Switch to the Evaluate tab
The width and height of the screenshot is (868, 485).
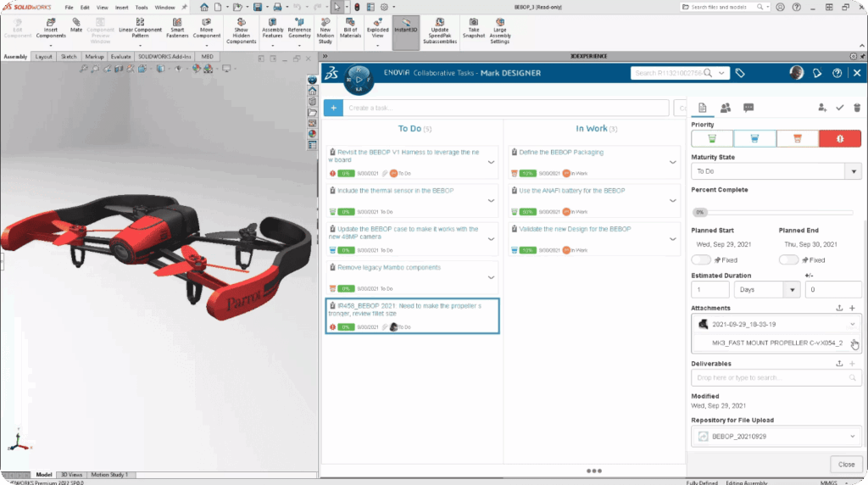click(x=120, y=57)
